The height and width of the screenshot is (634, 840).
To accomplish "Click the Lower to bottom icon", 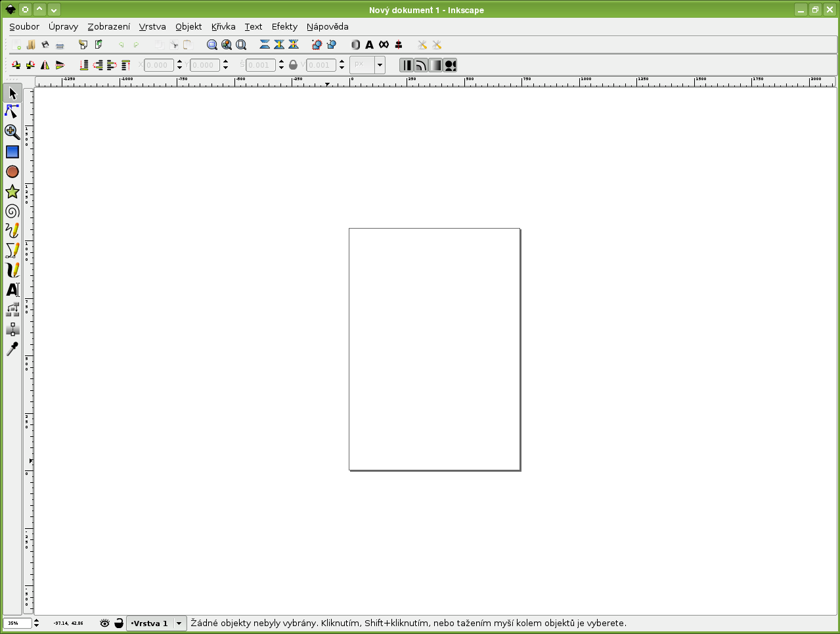I will 84,65.
